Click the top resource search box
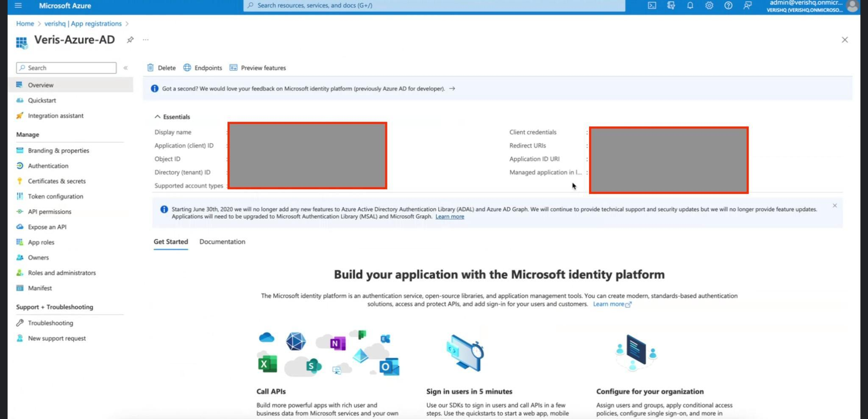This screenshot has height=419, width=868. tap(434, 6)
